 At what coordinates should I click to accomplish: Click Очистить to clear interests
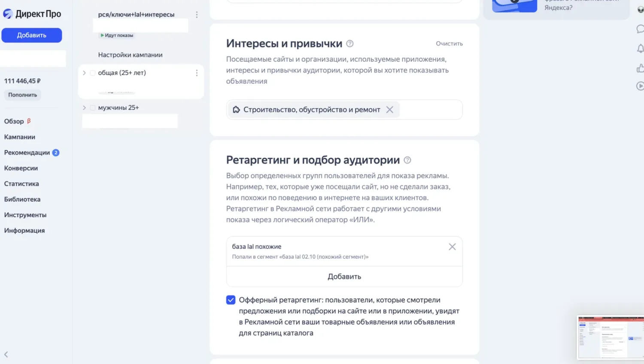click(449, 43)
